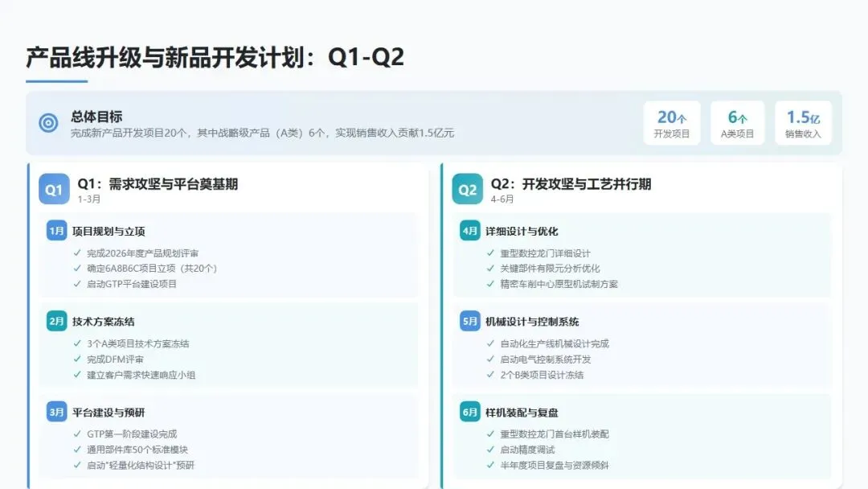Viewport: 868px width, 489px height.
Task: Click the text 启动GTP平台建设项目
Action: tap(131, 284)
